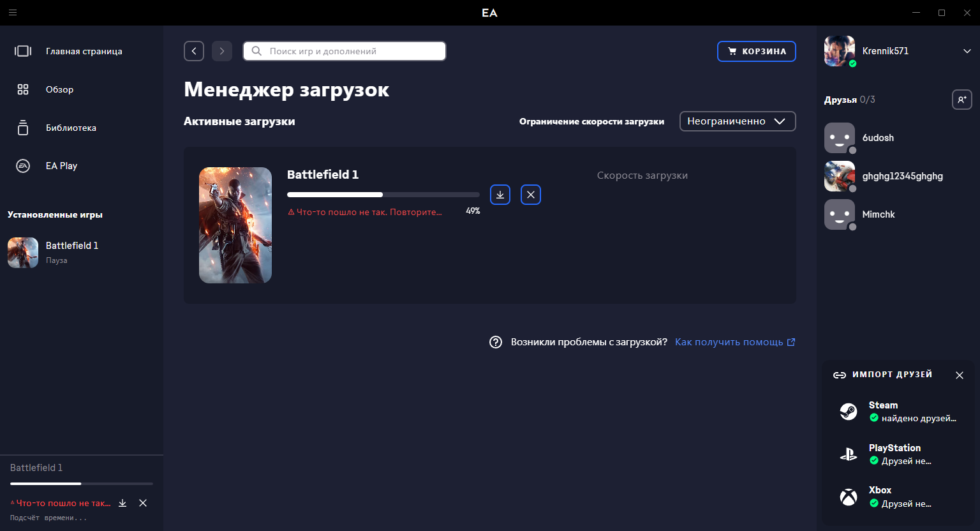The width and height of the screenshot is (980, 531).
Task: Click the Активные загрузки heading
Action: [x=239, y=121]
